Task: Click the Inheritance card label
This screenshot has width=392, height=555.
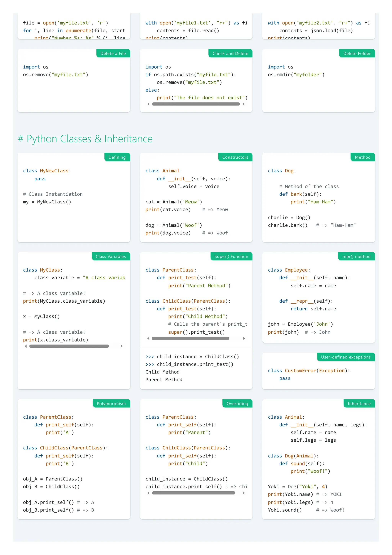Action: tap(359, 404)
